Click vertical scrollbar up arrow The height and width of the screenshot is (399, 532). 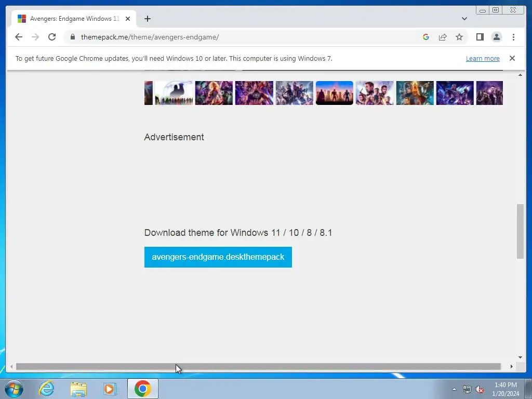tap(520, 75)
